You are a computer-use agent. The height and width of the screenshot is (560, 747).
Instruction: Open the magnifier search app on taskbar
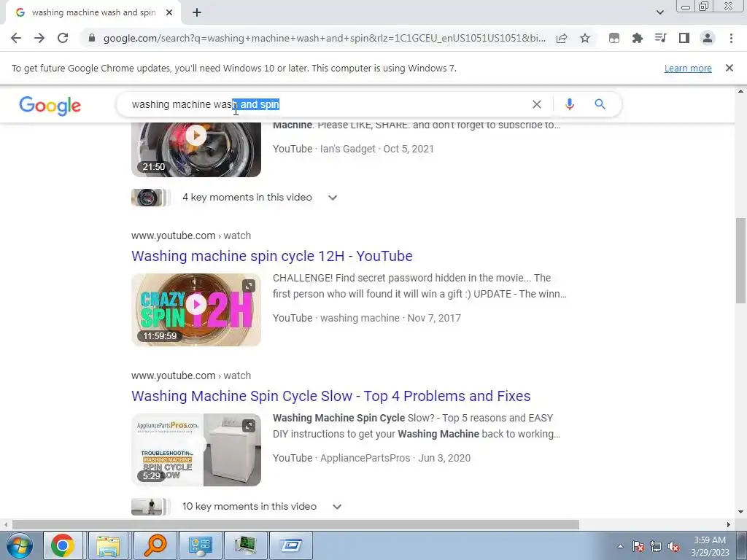click(155, 545)
